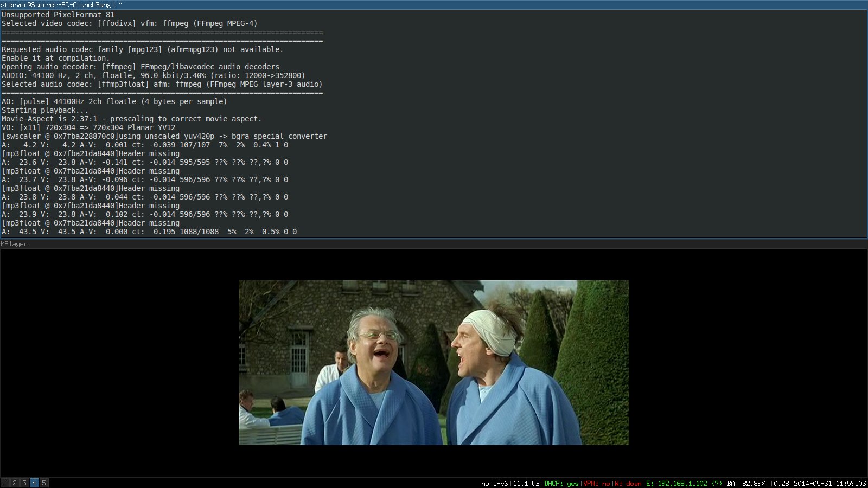This screenshot has height=488, width=868.
Task: Select the active workspace 4 button
Action: tap(34, 483)
